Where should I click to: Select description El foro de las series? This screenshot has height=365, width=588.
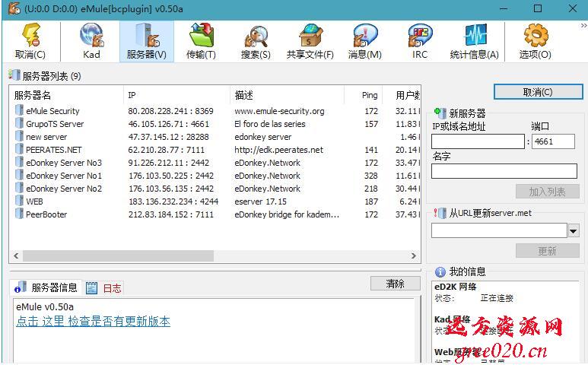(269, 124)
